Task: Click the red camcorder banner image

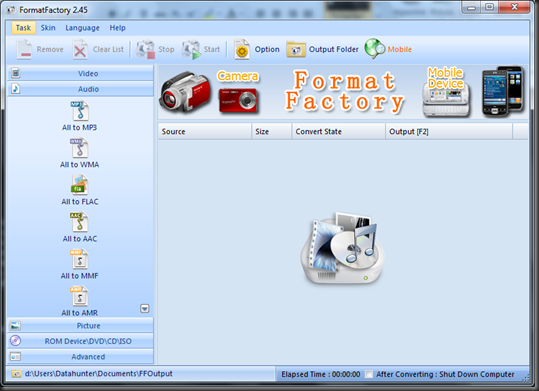Action: (185, 92)
